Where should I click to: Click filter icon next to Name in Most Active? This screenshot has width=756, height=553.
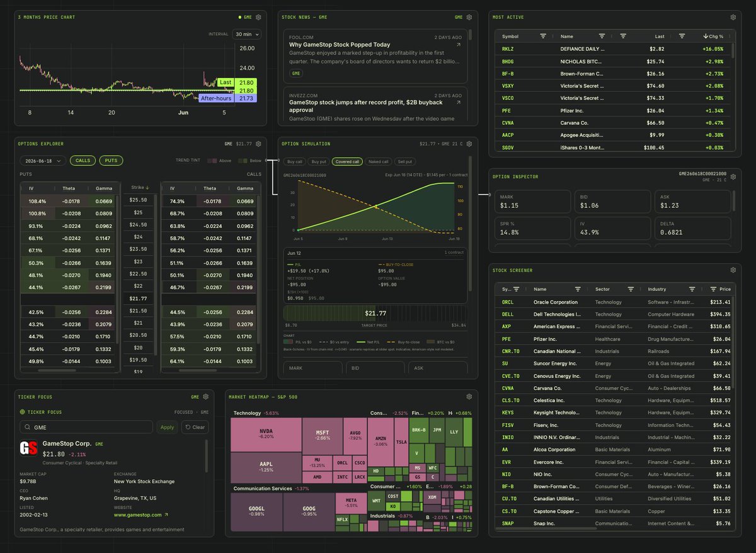602,37
